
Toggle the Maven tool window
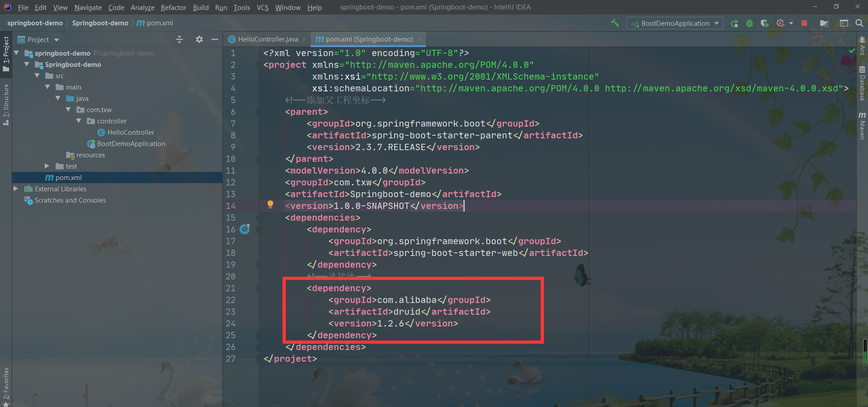pyautogui.click(x=862, y=126)
